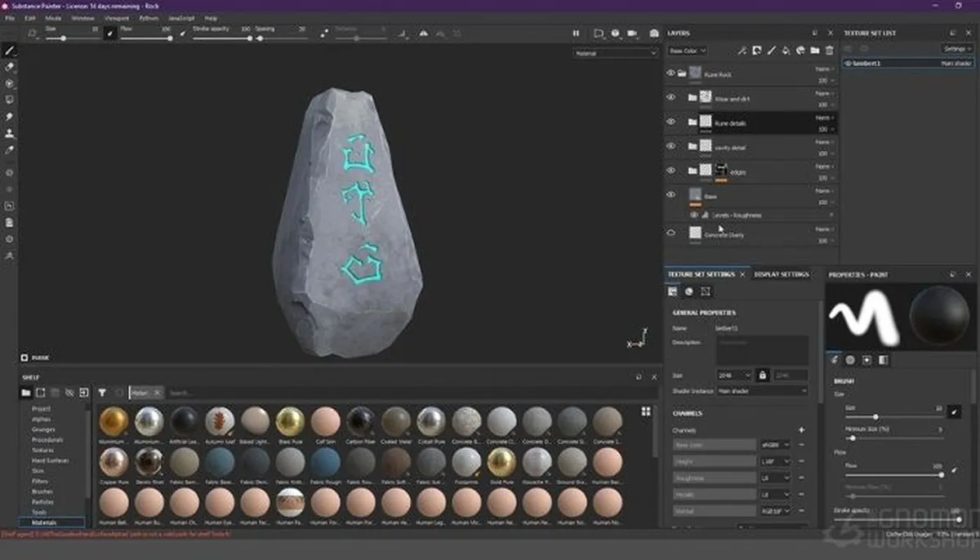Image resolution: width=980 pixels, height=560 pixels.
Task: Click the brush tab icon in Properties panel
Action: click(834, 359)
